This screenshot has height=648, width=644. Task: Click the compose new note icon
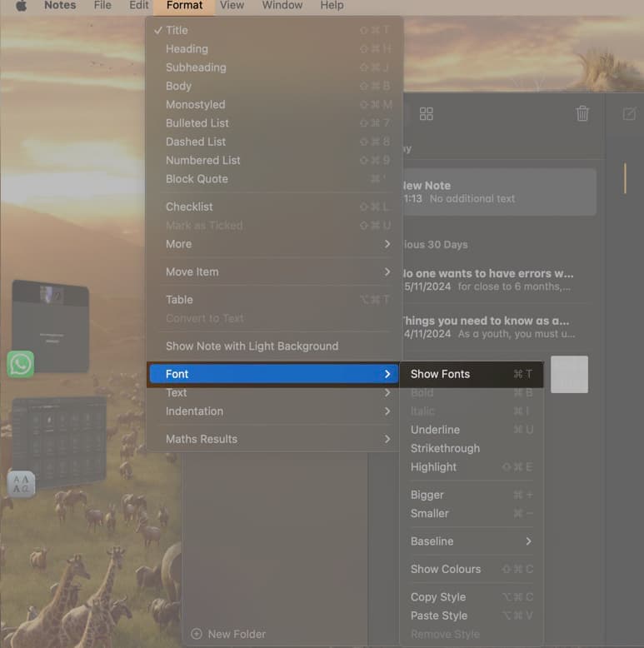click(x=629, y=113)
